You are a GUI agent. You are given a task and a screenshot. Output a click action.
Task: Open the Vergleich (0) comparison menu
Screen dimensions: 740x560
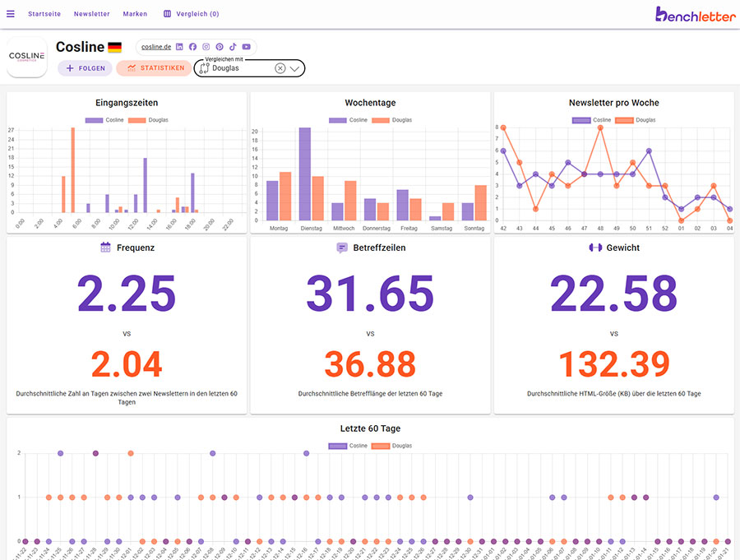[x=191, y=14]
